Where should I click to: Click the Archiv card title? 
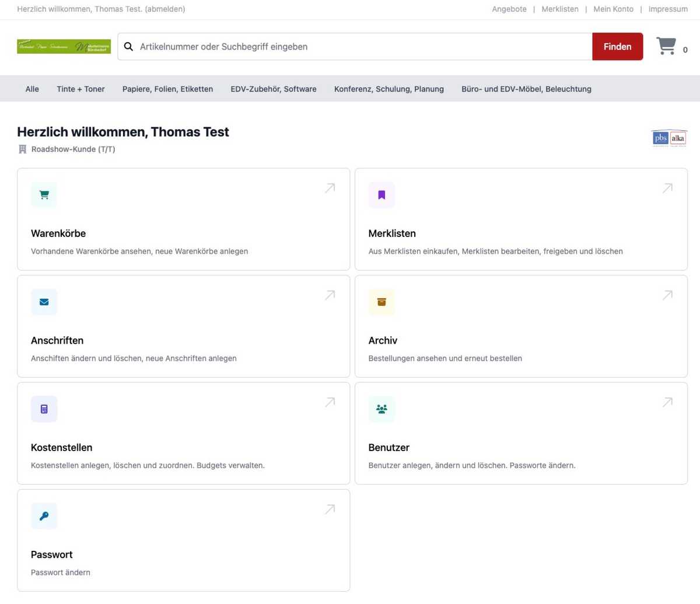pyautogui.click(x=383, y=341)
